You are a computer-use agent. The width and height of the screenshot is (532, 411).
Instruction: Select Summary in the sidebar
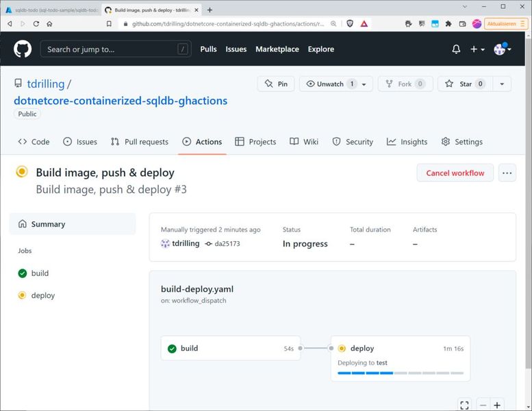click(73, 224)
